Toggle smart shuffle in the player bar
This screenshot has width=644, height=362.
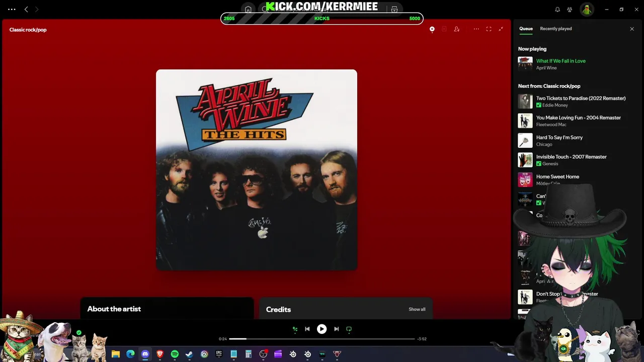295,329
